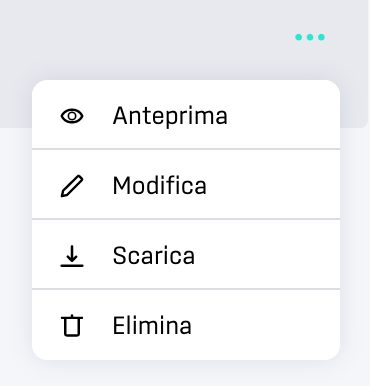
Task: Click the empty space right of the Scarica label
Action: click(267, 256)
